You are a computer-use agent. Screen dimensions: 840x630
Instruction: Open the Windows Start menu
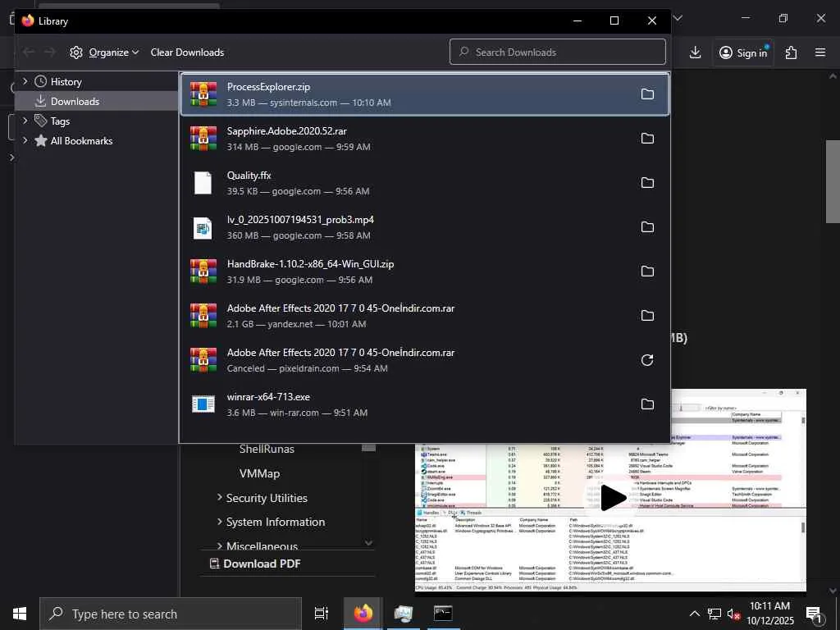click(x=20, y=614)
